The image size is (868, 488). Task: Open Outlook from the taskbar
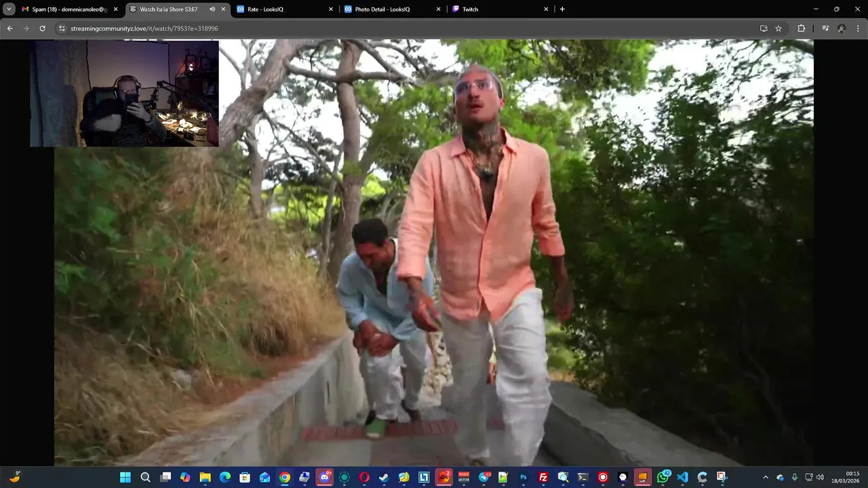pyautogui.click(x=264, y=477)
